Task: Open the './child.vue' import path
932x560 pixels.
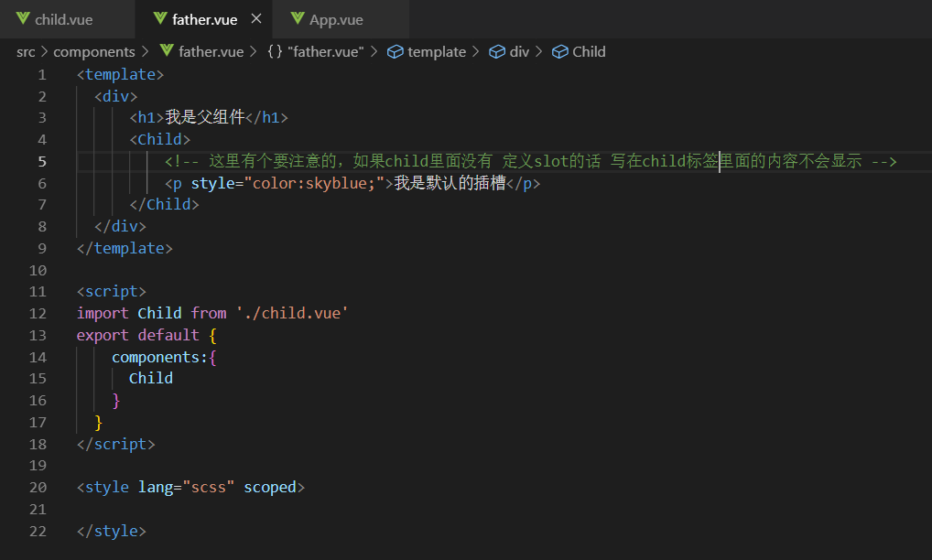Action: 292,313
